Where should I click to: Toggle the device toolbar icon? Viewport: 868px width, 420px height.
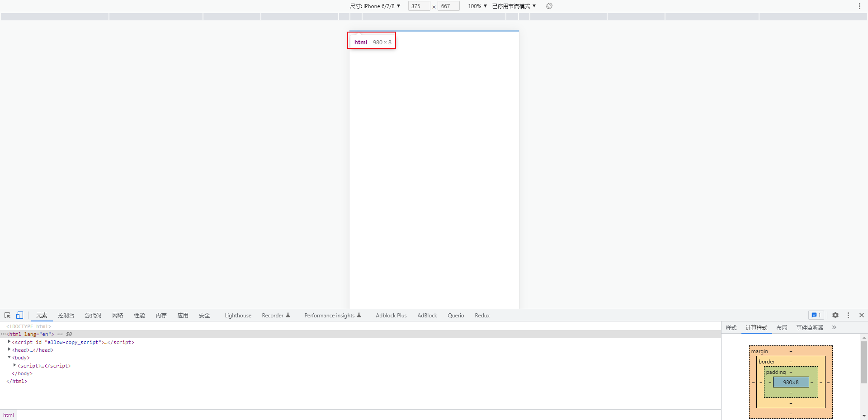pyautogui.click(x=19, y=316)
